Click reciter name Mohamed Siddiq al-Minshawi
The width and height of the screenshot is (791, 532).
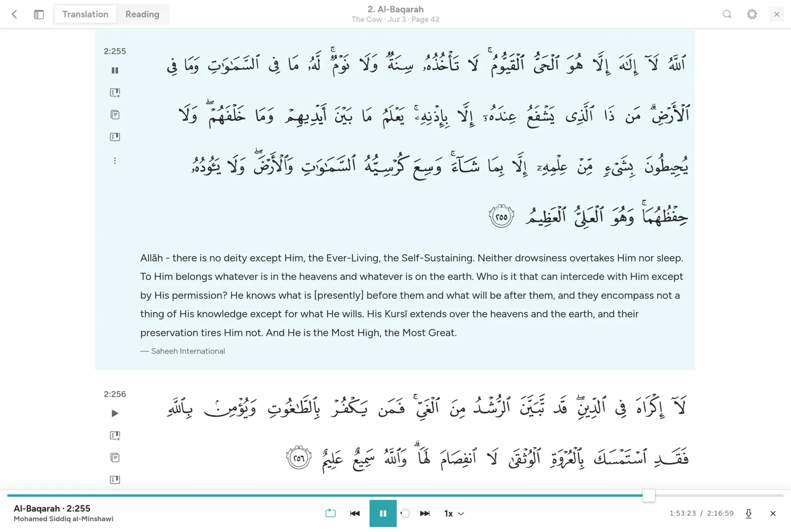click(x=64, y=519)
